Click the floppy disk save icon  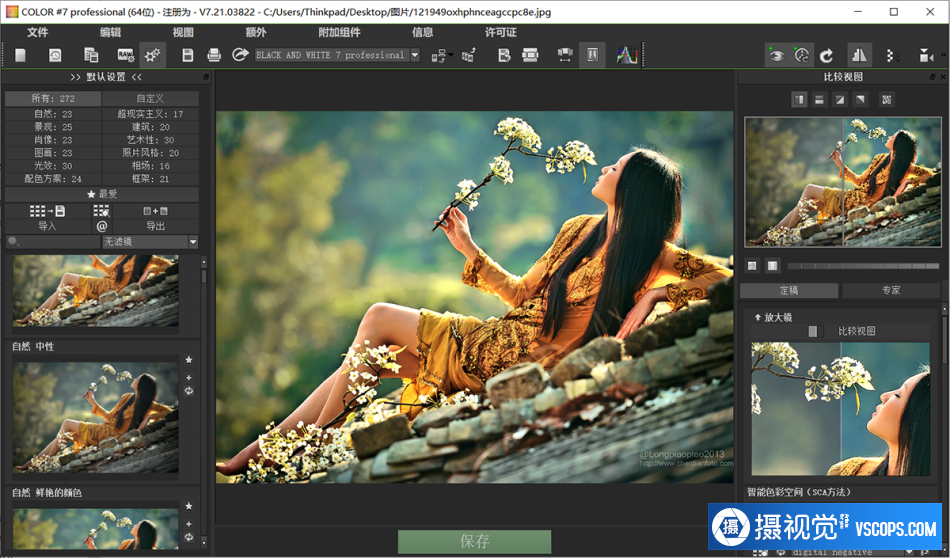tap(188, 55)
